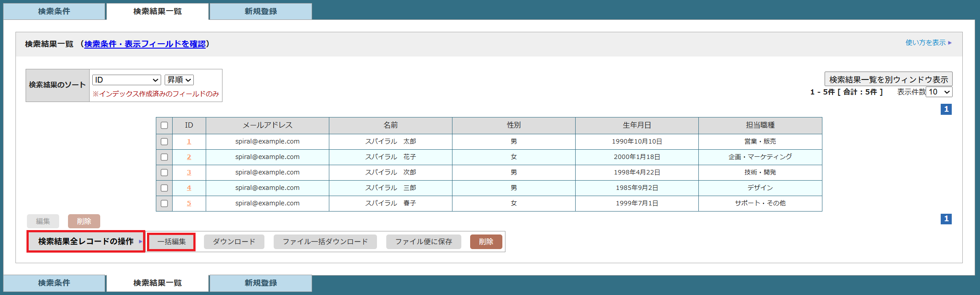This screenshot has width=980, height=295.
Task: Click the 一括編集 button
Action: tap(172, 242)
